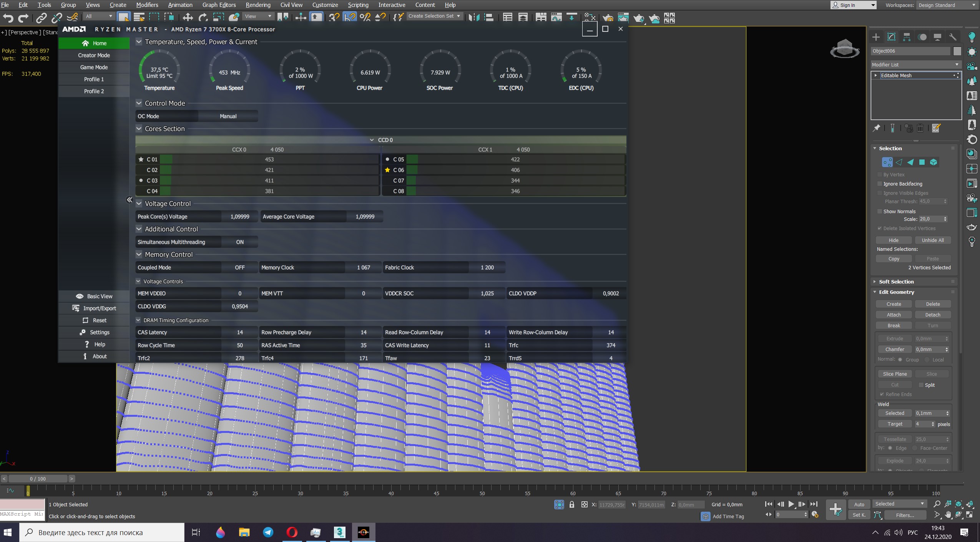Open Telegram from the taskbar

[268, 532]
